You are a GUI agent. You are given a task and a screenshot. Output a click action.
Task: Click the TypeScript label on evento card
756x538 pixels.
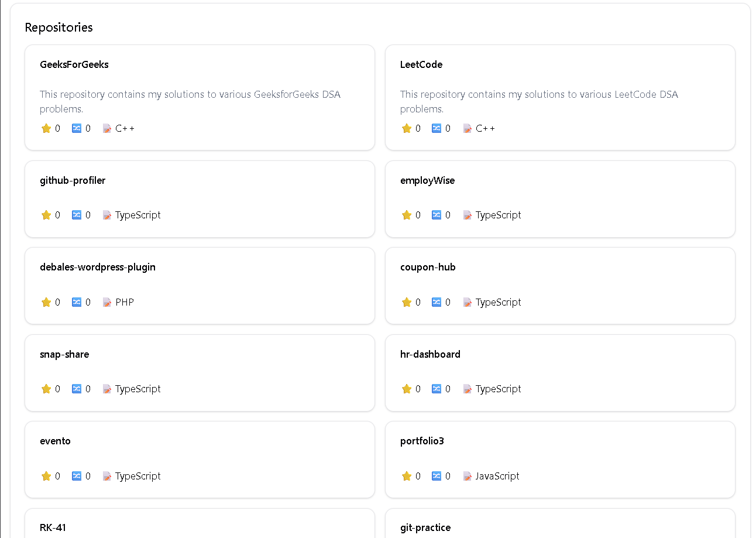[138, 476]
